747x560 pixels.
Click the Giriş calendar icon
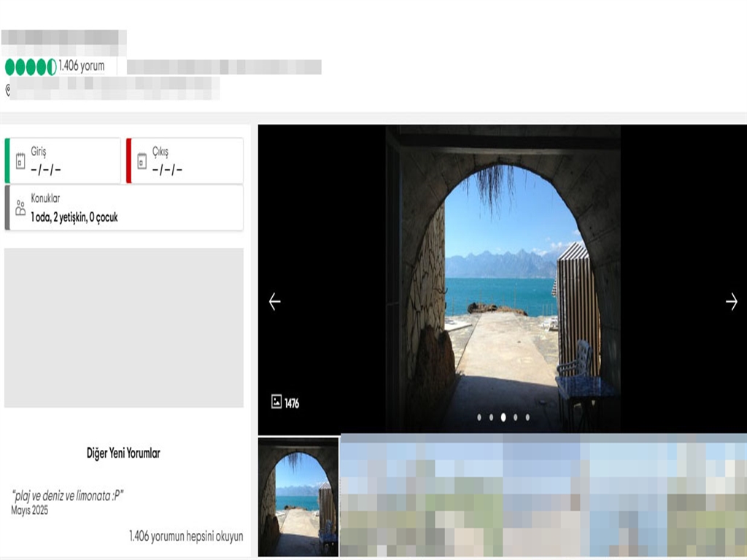tap(20, 161)
